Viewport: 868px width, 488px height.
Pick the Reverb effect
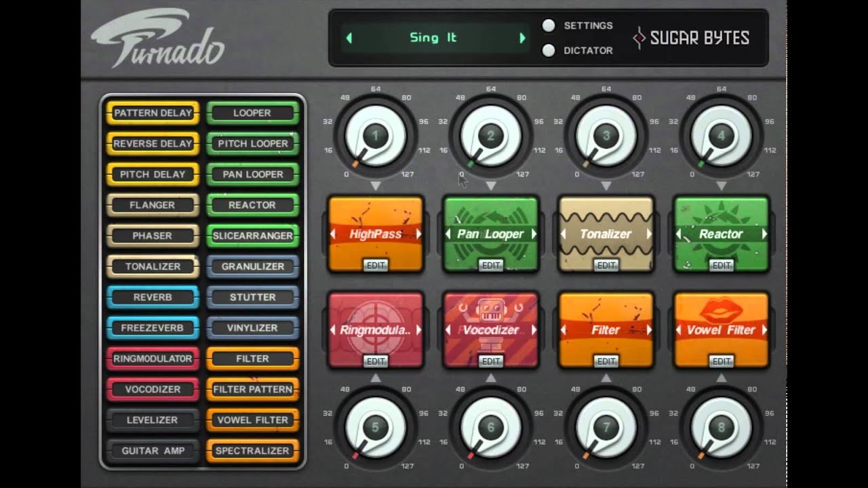point(153,297)
